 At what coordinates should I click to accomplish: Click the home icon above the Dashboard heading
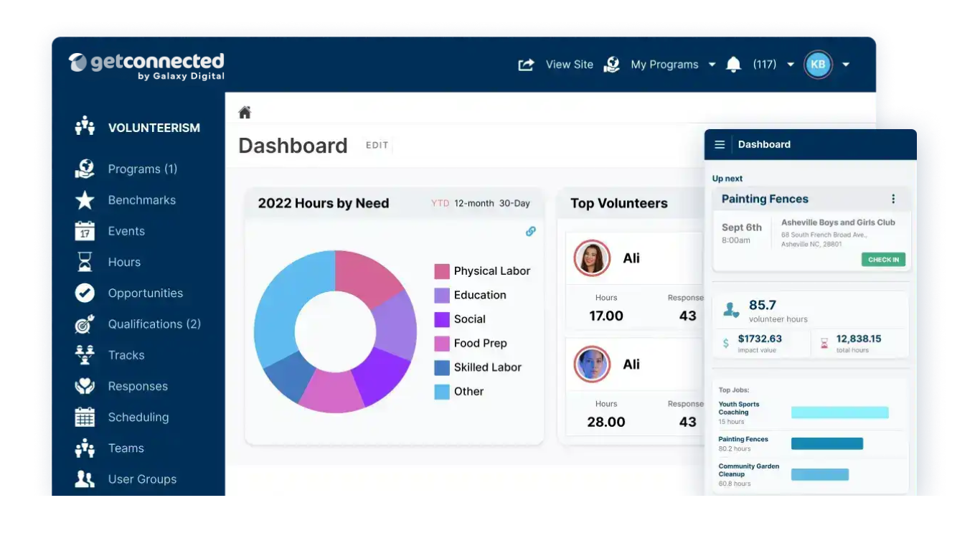(244, 112)
